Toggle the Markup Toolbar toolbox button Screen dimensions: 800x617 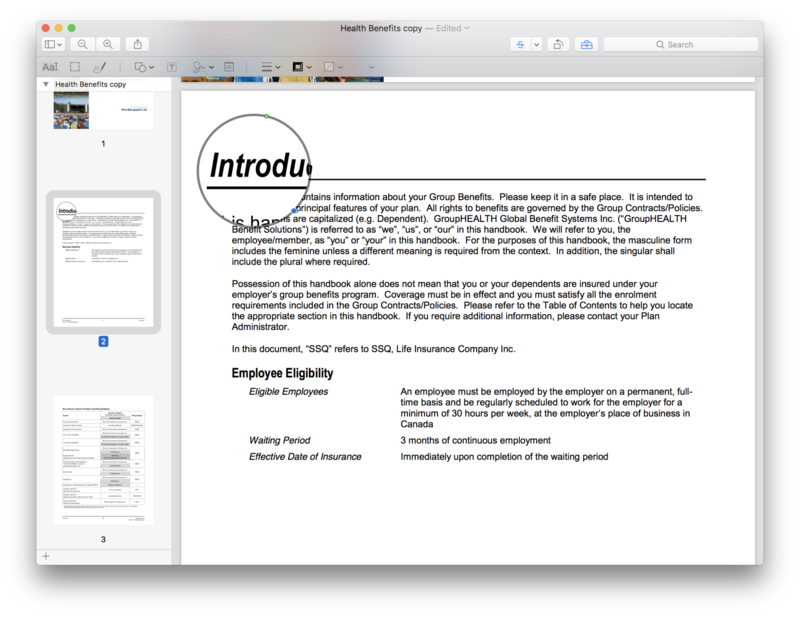coord(587,45)
